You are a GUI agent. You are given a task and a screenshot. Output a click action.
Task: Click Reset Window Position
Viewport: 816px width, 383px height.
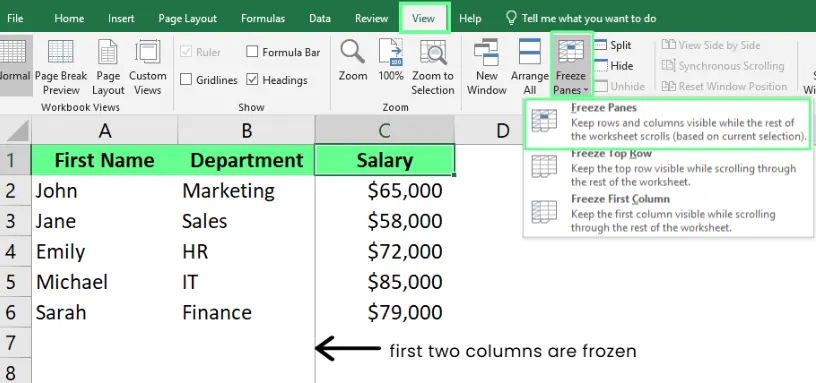tap(724, 86)
